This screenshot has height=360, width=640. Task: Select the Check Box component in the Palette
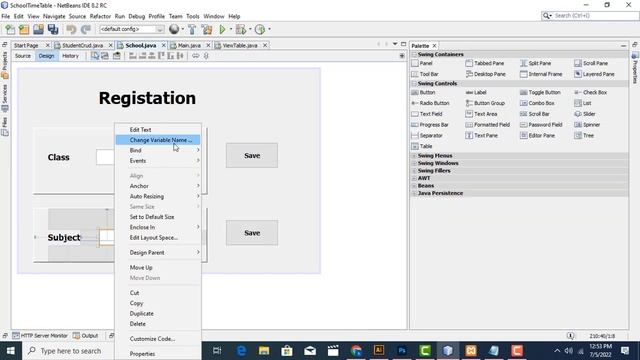click(x=591, y=93)
